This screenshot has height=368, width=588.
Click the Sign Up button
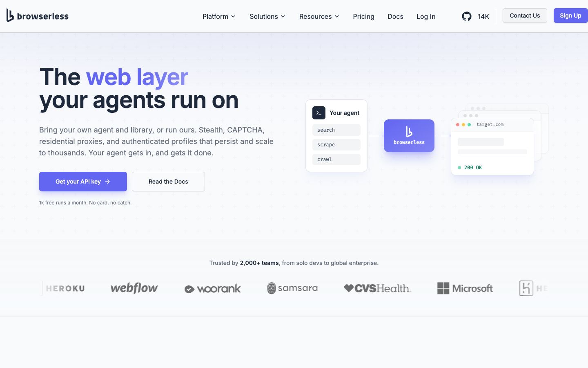[x=571, y=16]
